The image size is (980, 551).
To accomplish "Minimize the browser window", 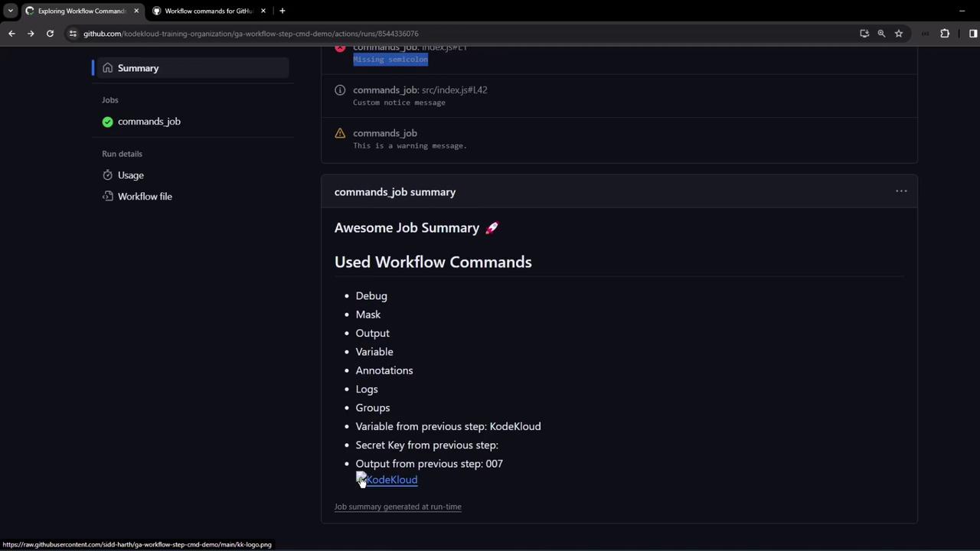I will pyautogui.click(x=962, y=11).
